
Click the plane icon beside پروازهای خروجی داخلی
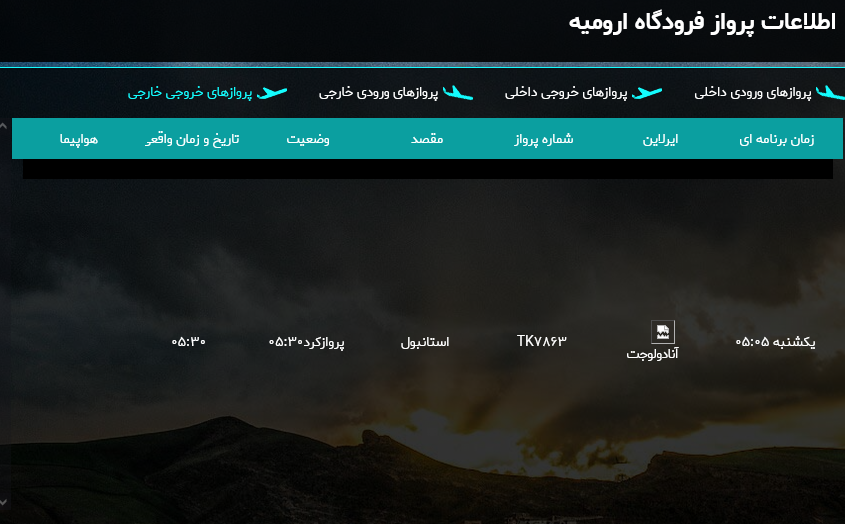click(647, 93)
